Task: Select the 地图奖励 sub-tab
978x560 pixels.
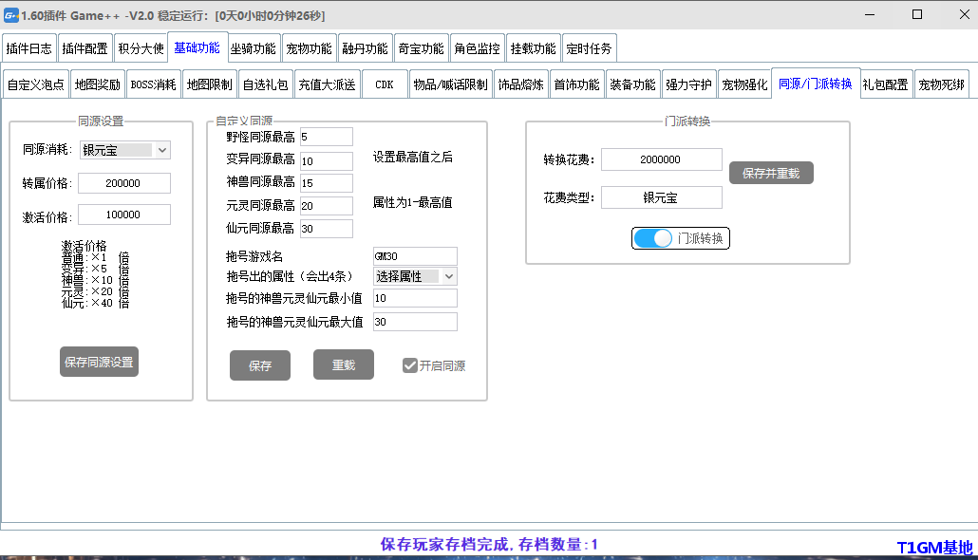Action: click(x=97, y=84)
